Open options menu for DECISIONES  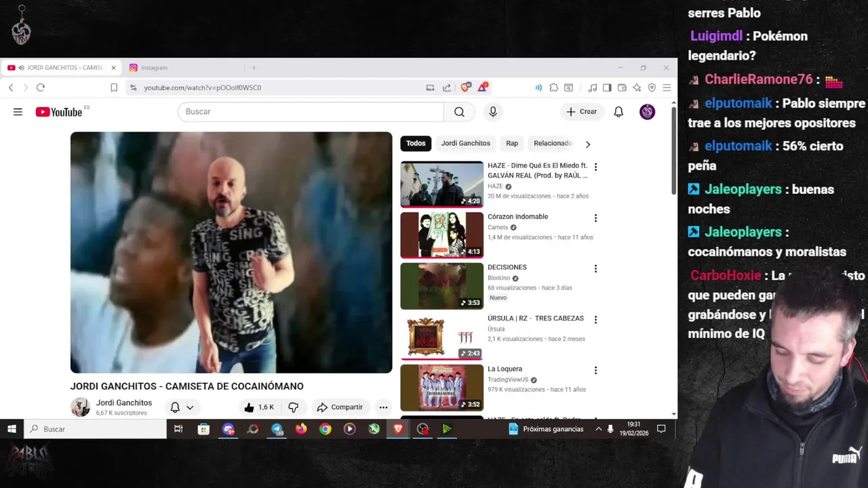pyautogui.click(x=595, y=269)
